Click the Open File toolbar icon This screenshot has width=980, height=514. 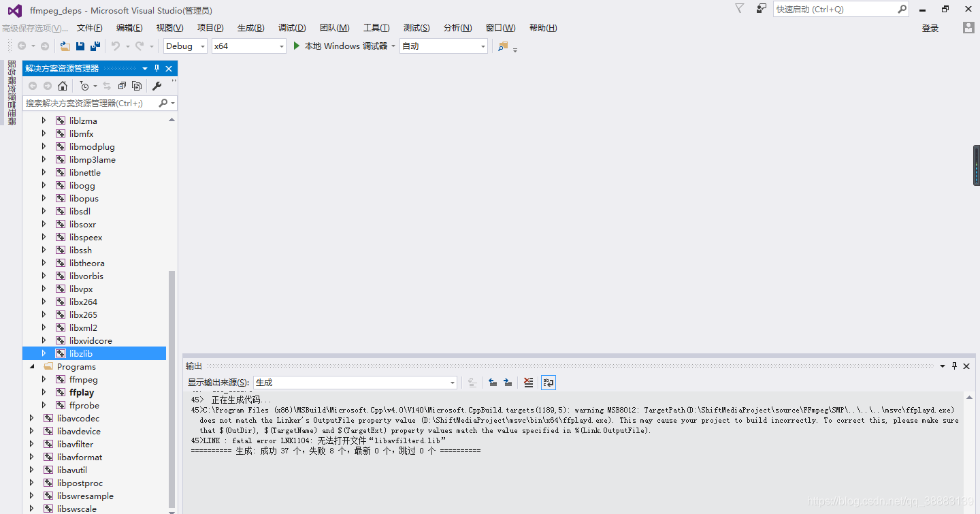[x=65, y=46]
